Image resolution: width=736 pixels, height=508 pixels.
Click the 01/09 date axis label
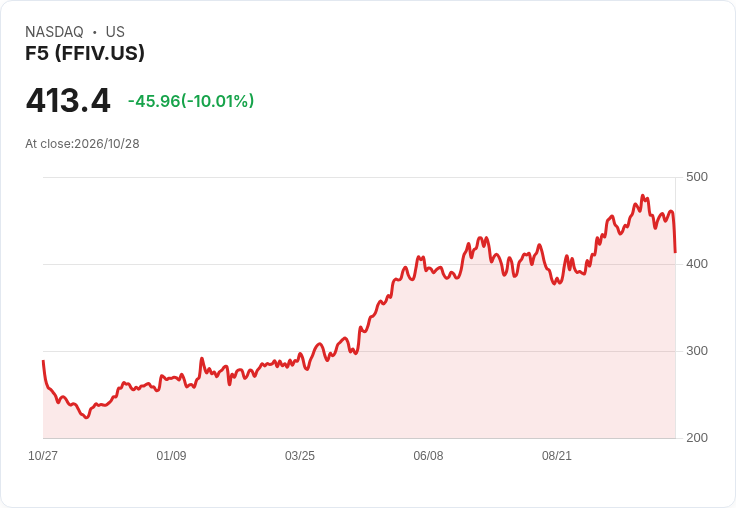click(171, 455)
